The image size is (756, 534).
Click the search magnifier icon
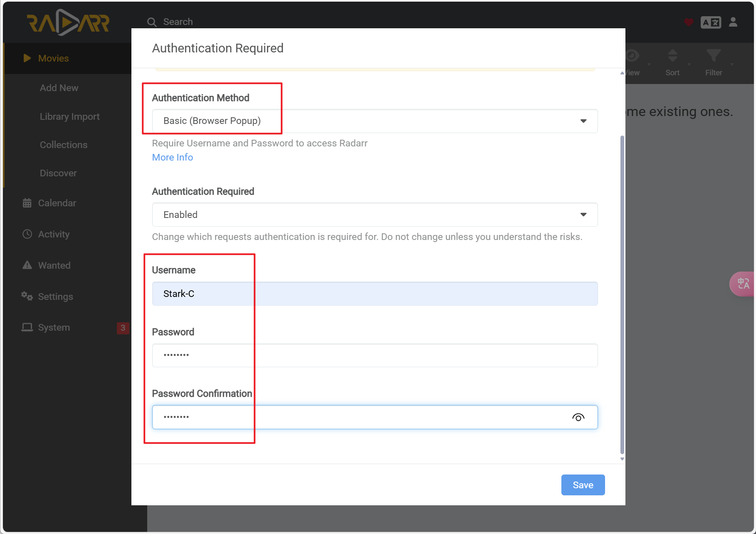tap(152, 22)
